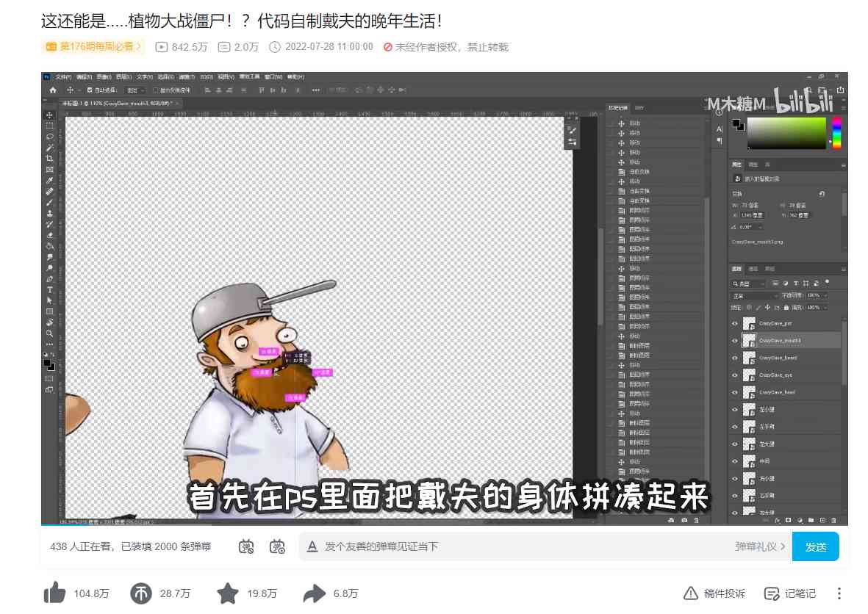This screenshot has height=614, width=868.
Task: Open the layer filter type dropdown
Action: tap(748, 283)
